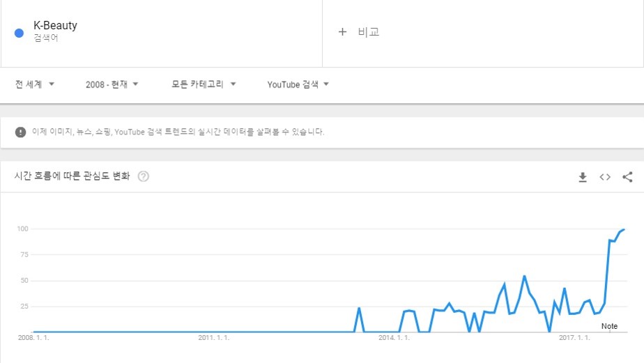Open the 모든 카테고리 category dropdown

[204, 84]
